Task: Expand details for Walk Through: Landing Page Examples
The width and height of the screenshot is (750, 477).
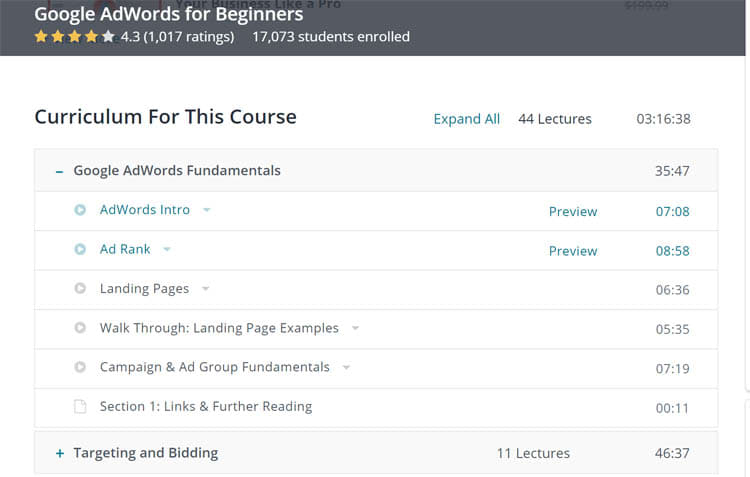Action: (x=355, y=328)
